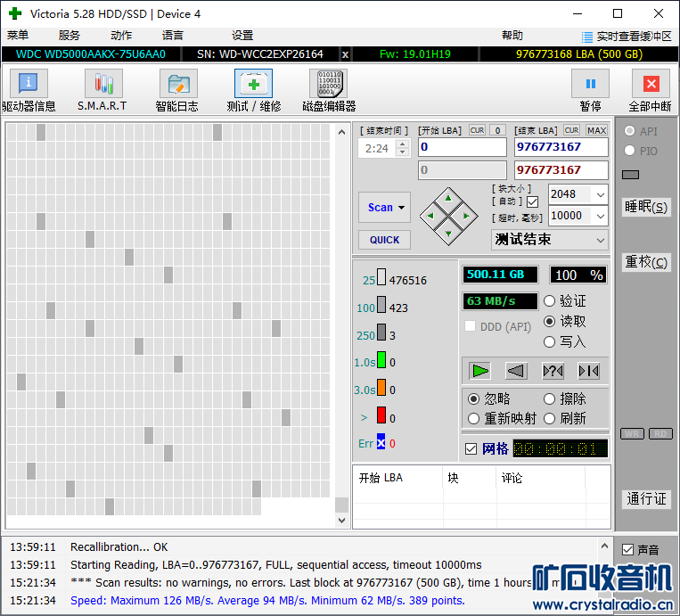Image resolution: width=680 pixels, height=616 pixels.
Task: Click the 结束时间 time spinner arrows
Action: point(403,148)
